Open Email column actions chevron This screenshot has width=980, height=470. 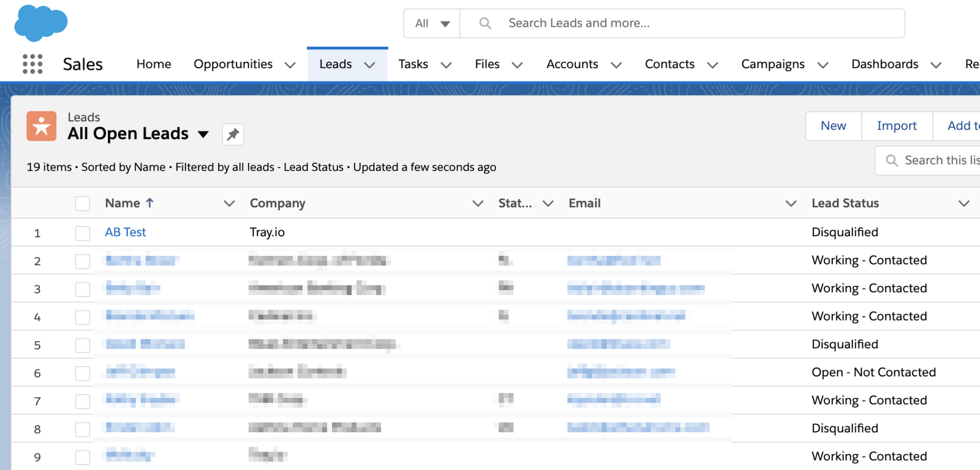[791, 203]
